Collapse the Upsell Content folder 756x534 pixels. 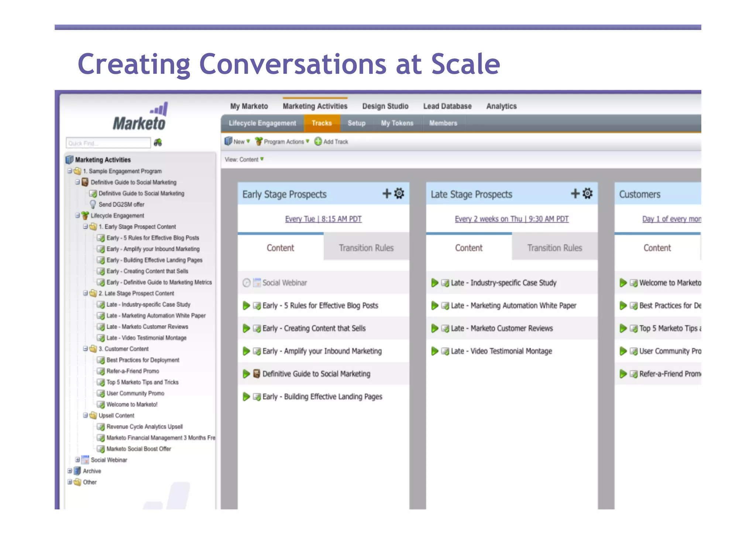85,415
